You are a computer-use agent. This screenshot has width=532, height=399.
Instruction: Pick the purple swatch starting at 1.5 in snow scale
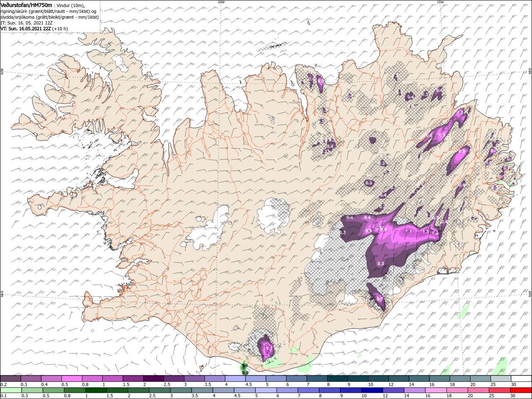133,379
